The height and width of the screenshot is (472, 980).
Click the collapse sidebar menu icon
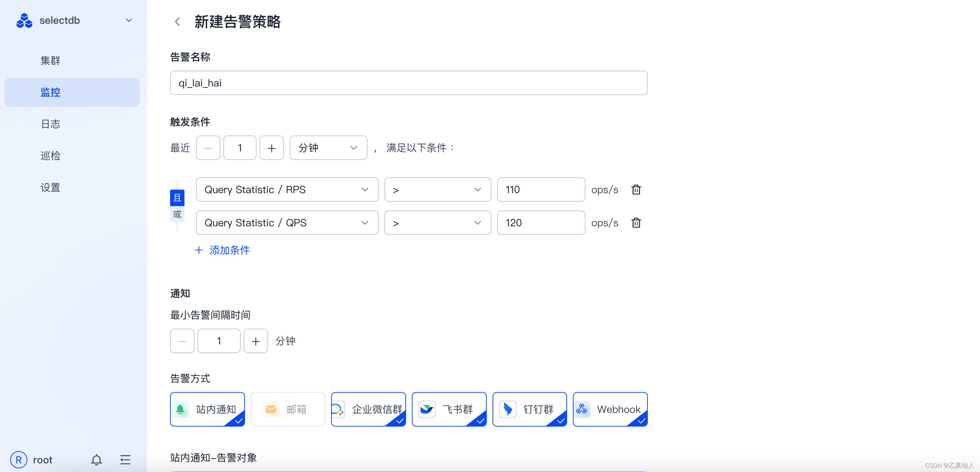point(125,459)
